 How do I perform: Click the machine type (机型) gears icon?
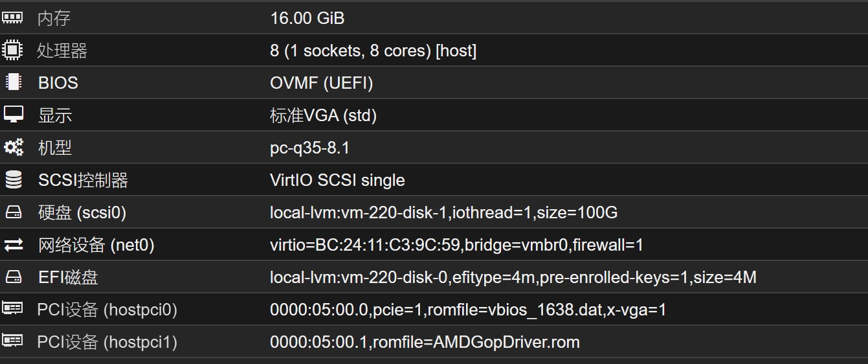[13, 147]
